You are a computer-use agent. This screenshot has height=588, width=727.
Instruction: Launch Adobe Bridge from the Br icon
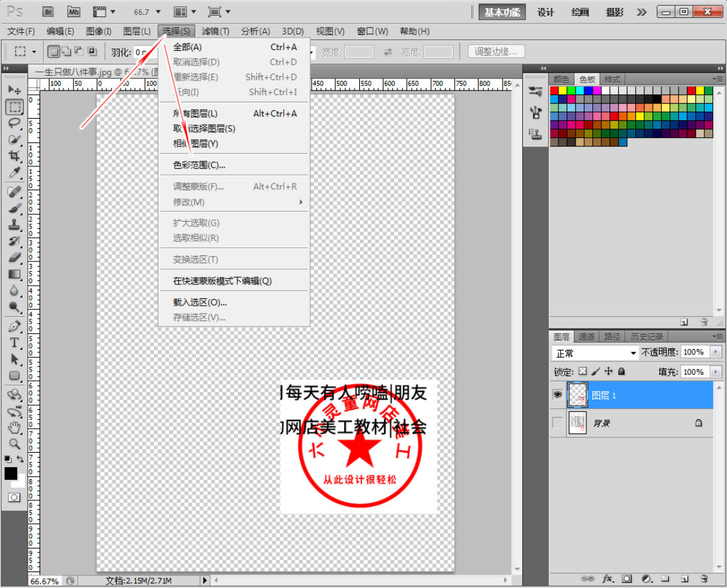48,12
